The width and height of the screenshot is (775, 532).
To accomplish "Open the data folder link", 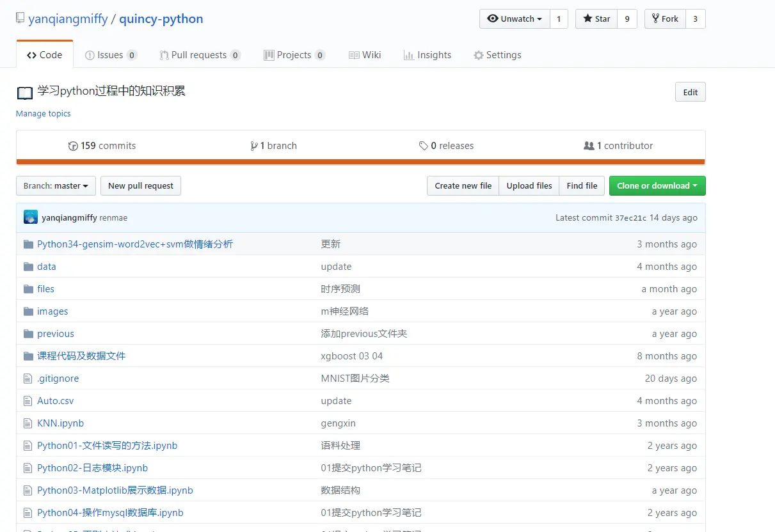I will pyautogui.click(x=47, y=267).
